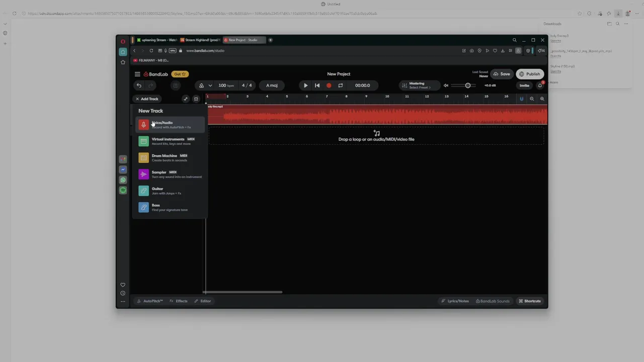
Task: Open the A maj key selector
Action: coord(272,85)
